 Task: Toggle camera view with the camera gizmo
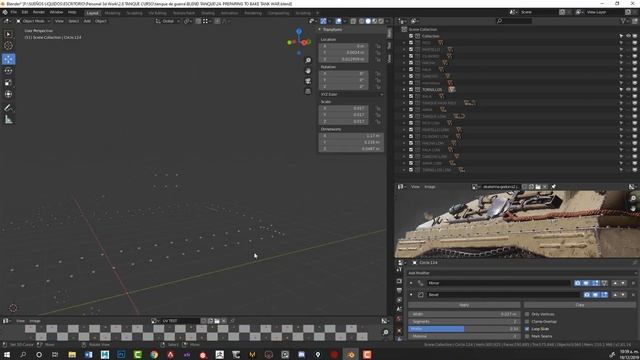click(308, 81)
